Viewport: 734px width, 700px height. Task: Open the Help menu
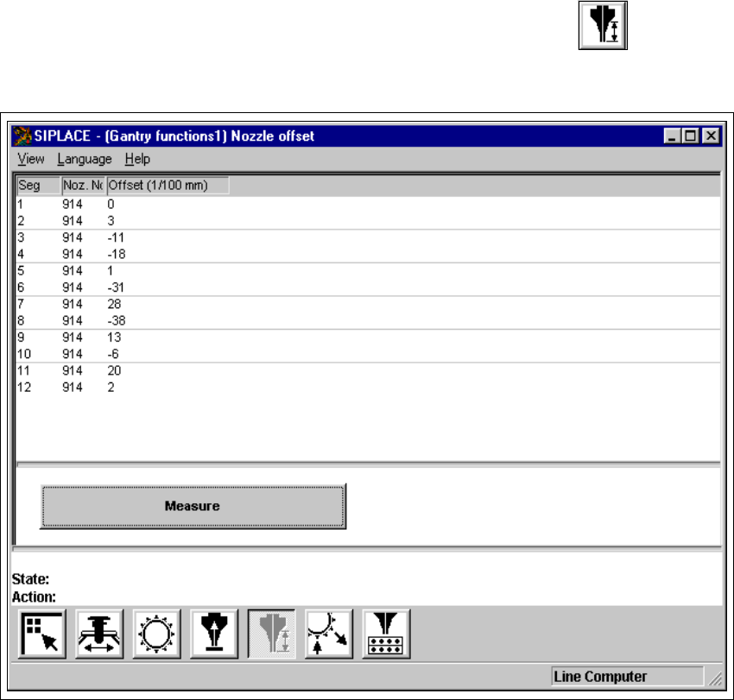[x=137, y=159]
